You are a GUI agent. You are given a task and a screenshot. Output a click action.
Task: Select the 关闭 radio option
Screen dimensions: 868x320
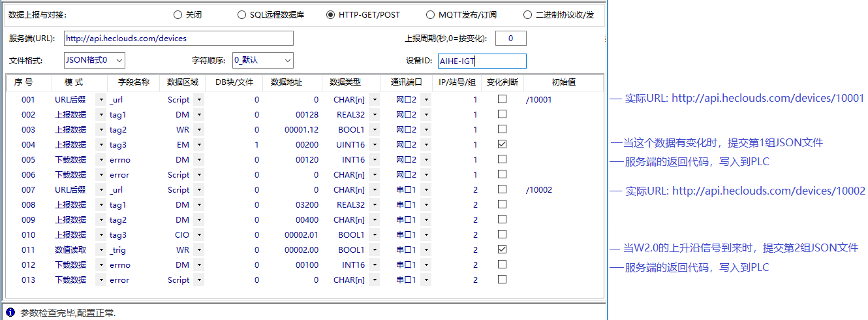(178, 14)
